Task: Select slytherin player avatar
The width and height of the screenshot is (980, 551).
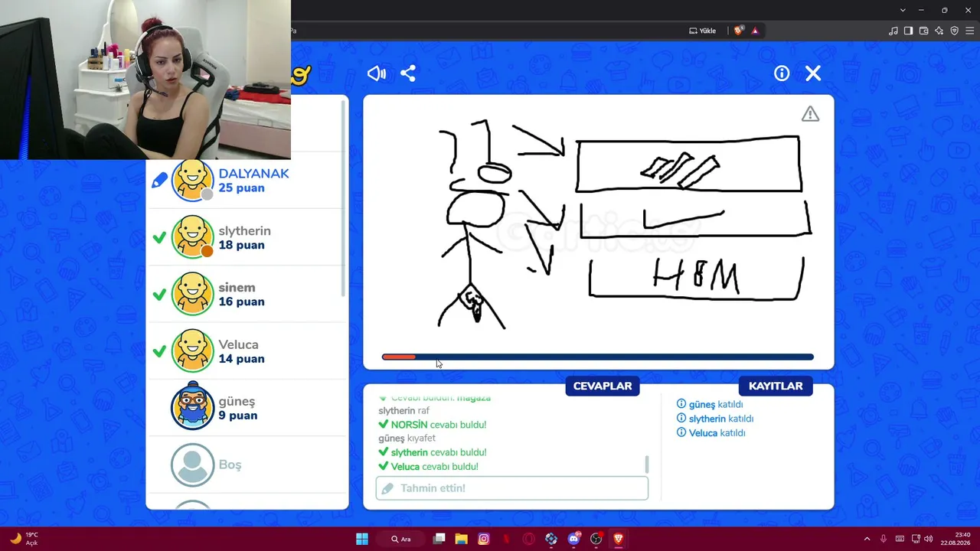Action: point(192,237)
